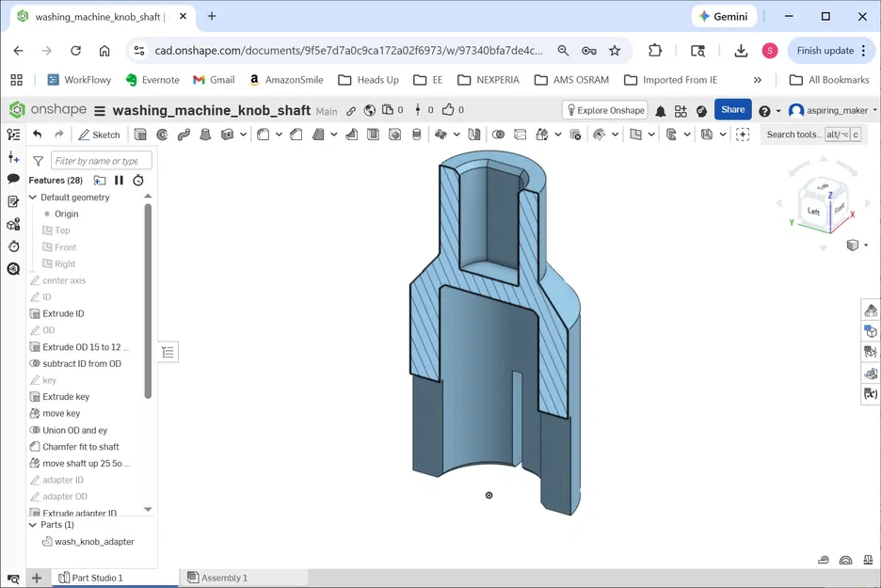
Task: Select the Extrude tool in the toolbar
Action: point(142,135)
